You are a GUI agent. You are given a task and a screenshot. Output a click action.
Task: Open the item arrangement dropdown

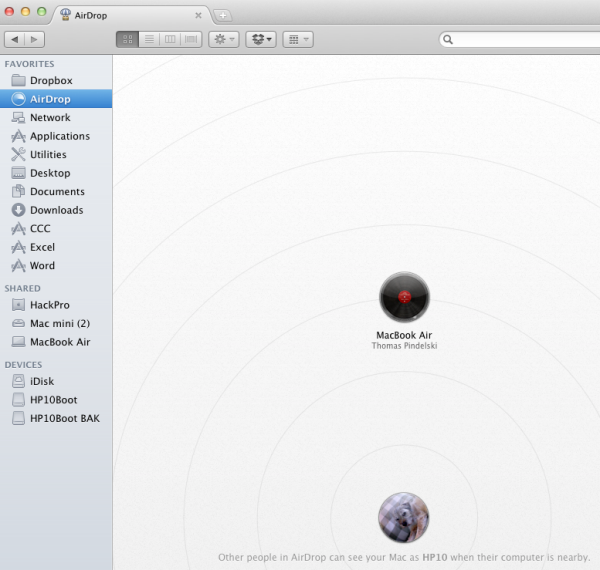coord(298,39)
